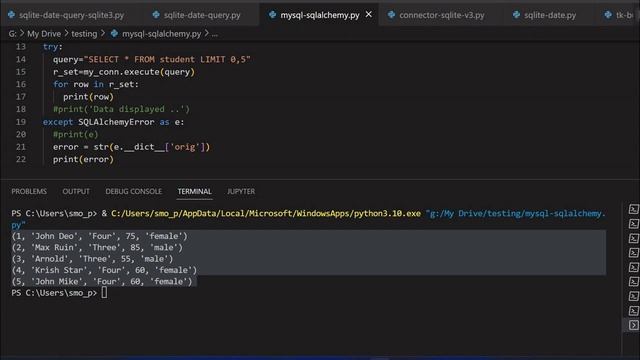Click the python3.10.exe path in terminal
Screen dimensions: 640x360
coord(266,214)
